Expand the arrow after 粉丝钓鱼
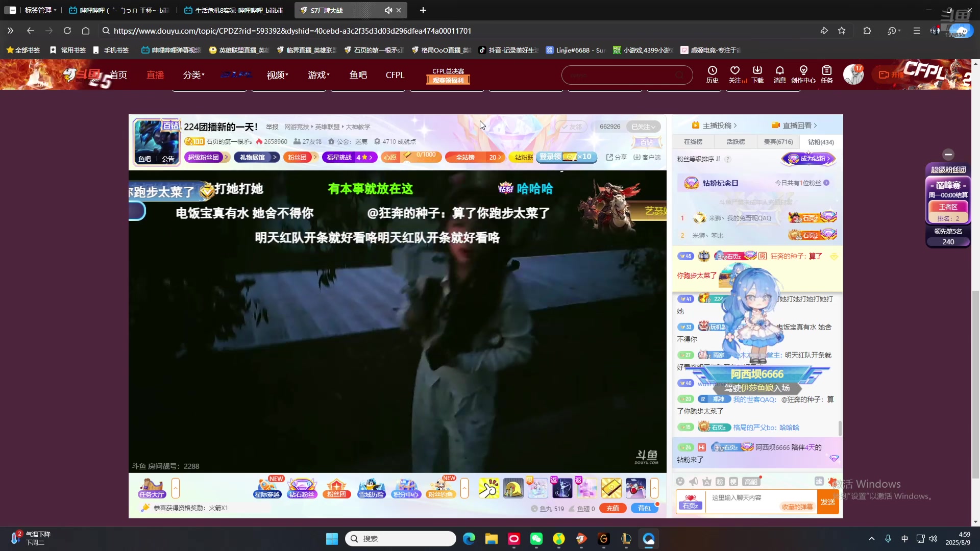The height and width of the screenshot is (551, 980). [x=464, y=488]
